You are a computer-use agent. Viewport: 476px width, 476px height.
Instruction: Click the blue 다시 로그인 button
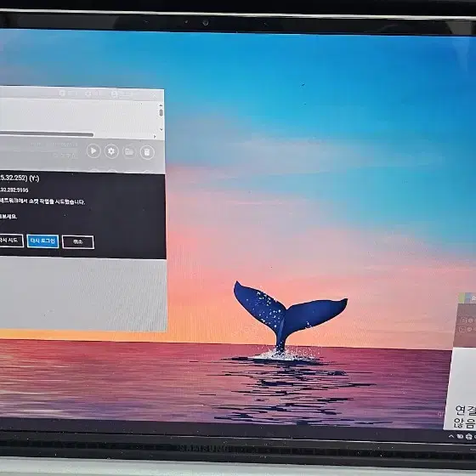point(42,241)
